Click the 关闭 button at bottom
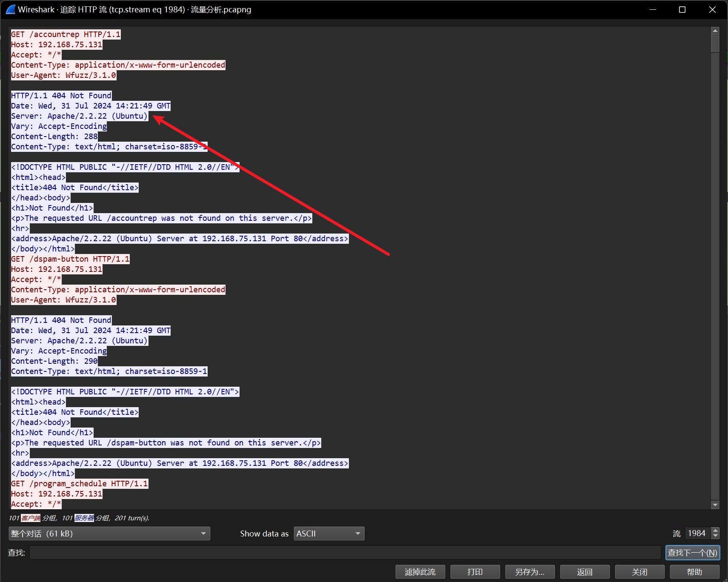The width and height of the screenshot is (728, 582). click(639, 572)
